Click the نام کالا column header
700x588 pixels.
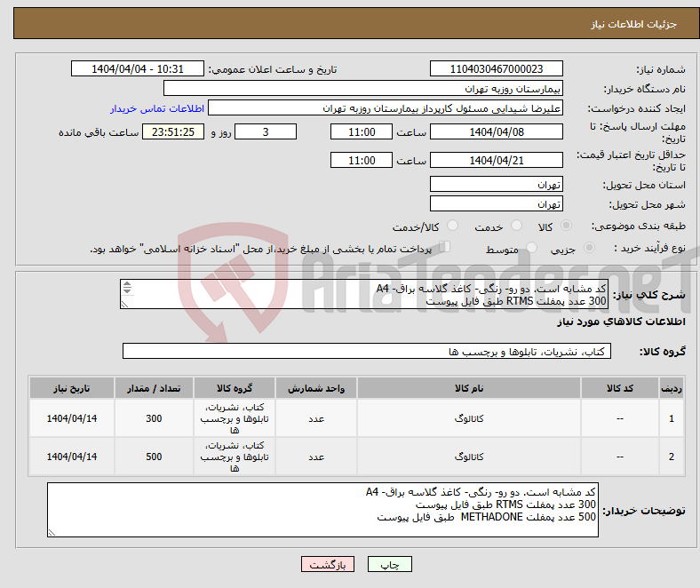click(x=469, y=388)
